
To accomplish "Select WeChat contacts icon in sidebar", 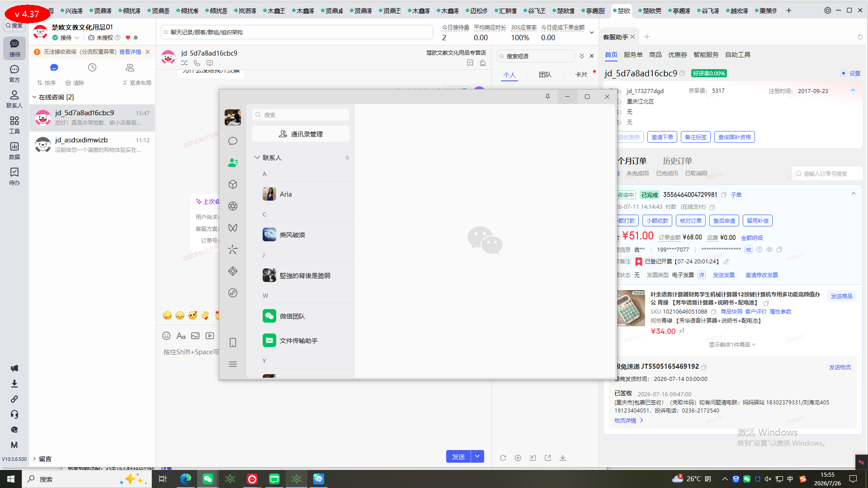I will coord(233,163).
